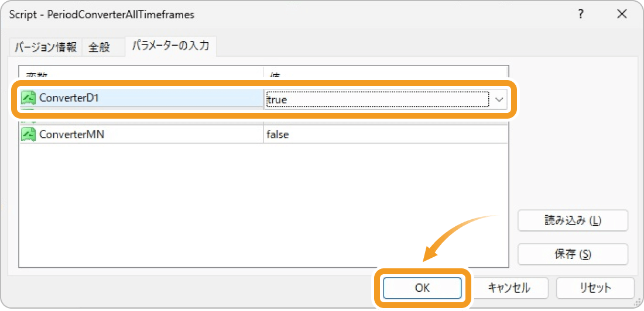Switch to the バージョン情報 tab

(46, 47)
